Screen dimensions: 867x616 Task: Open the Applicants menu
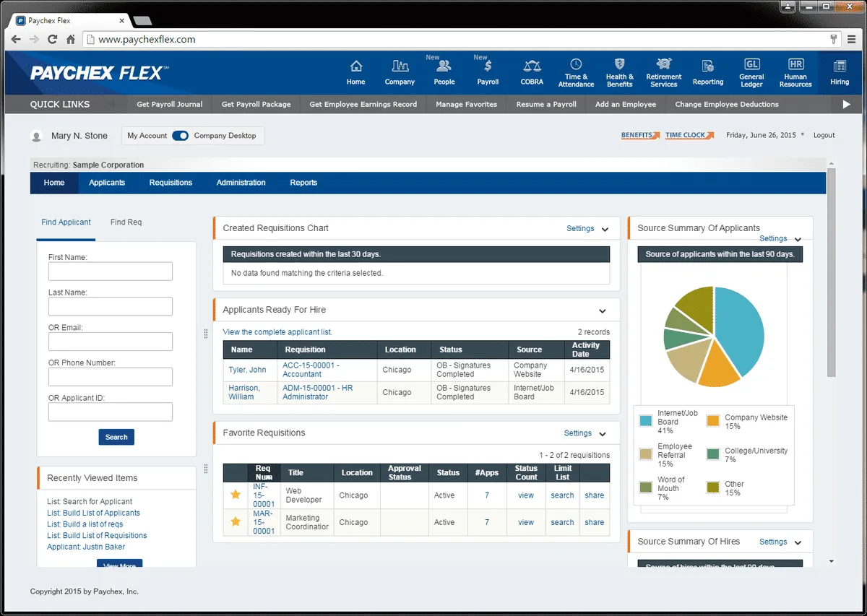click(x=107, y=183)
